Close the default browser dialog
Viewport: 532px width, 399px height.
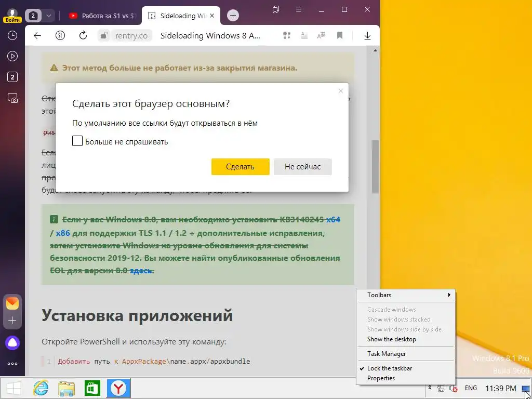[341, 91]
